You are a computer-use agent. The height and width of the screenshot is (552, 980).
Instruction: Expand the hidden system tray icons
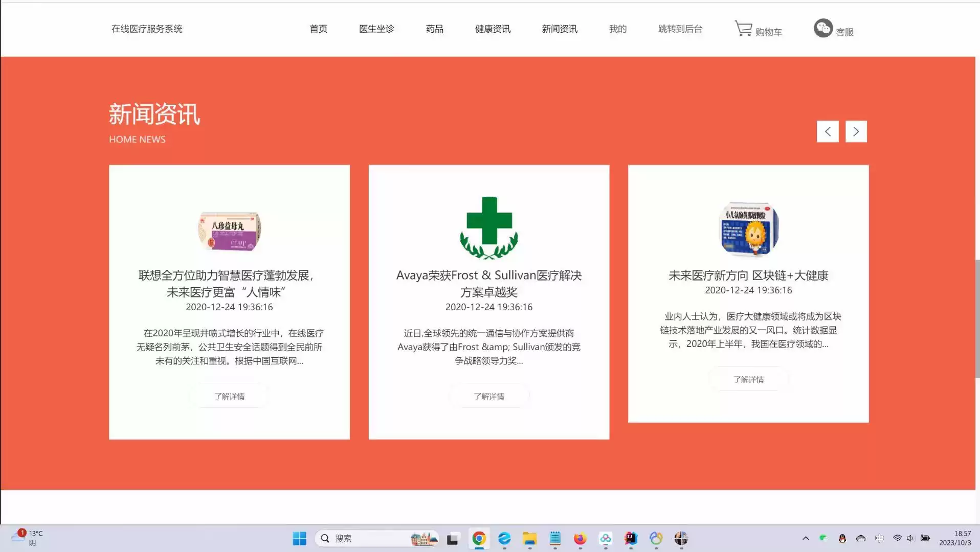806,538
